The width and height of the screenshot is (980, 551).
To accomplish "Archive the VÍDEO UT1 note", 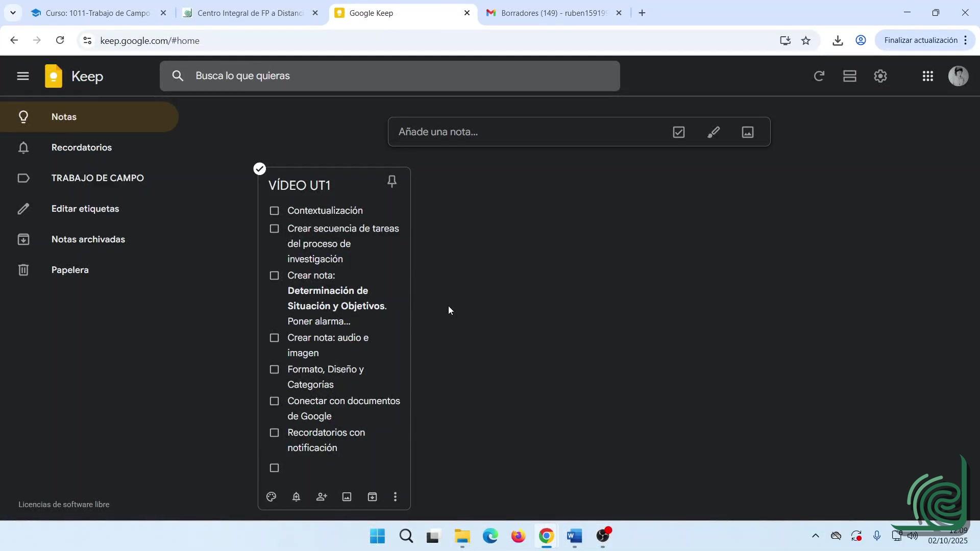I will pyautogui.click(x=372, y=497).
